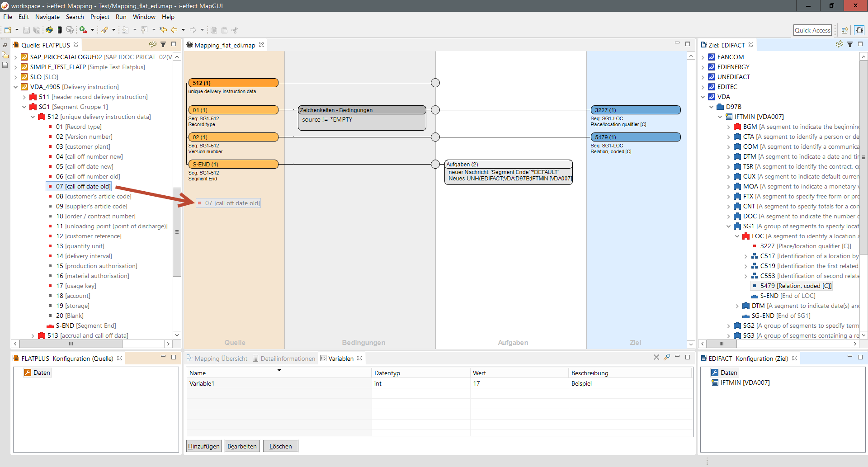Click the magnifier icon in the Variablen panel
868x467 pixels.
667,358
